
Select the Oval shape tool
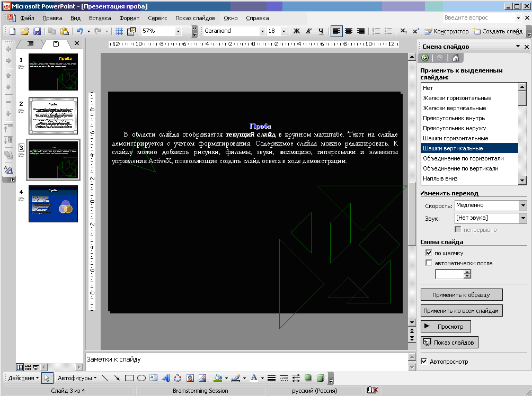click(141, 378)
